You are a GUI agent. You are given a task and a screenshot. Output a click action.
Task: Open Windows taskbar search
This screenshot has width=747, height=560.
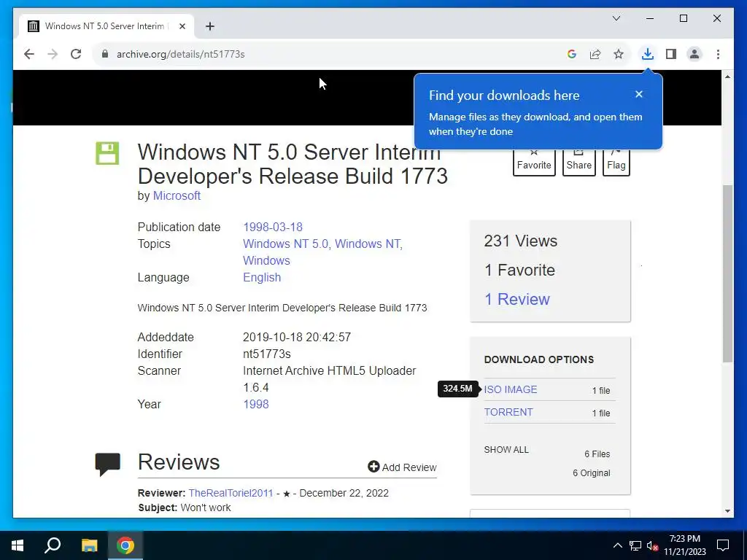53,545
